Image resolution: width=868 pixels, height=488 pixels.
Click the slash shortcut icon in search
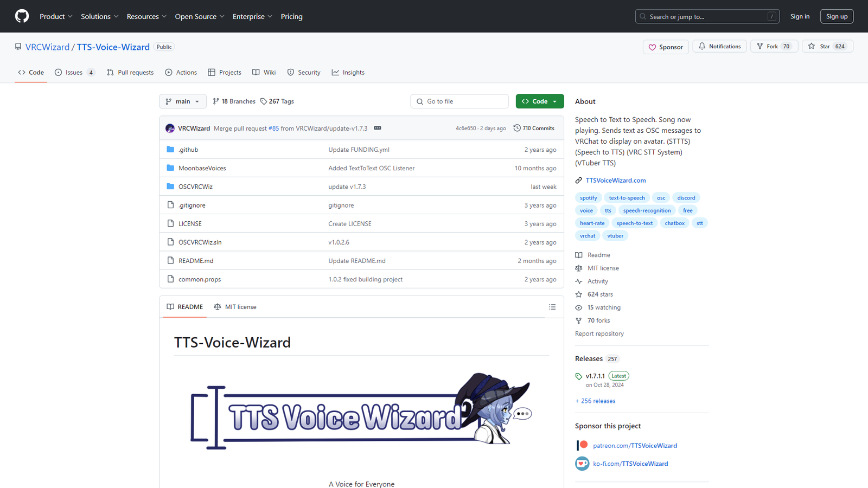771,17
